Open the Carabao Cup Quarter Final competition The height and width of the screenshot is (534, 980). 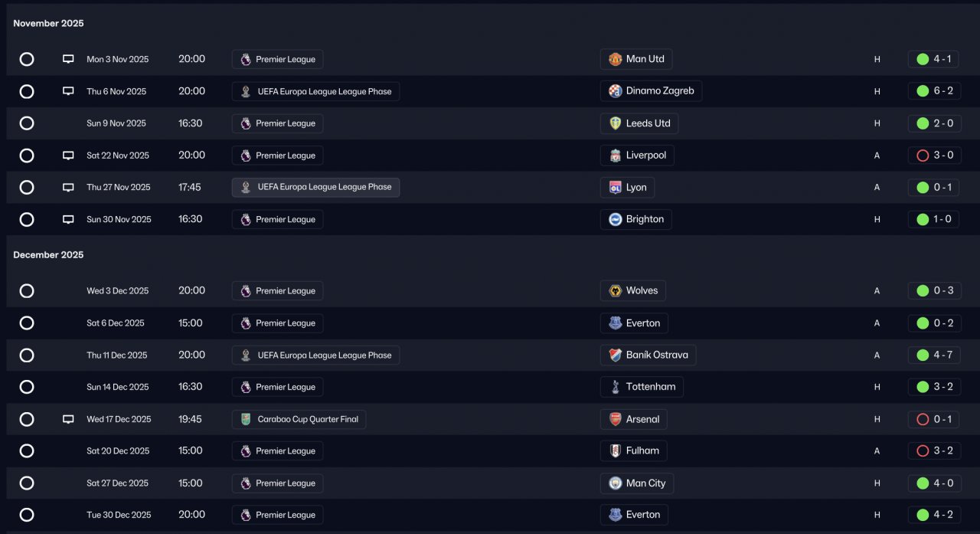pyautogui.click(x=299, y=419)
